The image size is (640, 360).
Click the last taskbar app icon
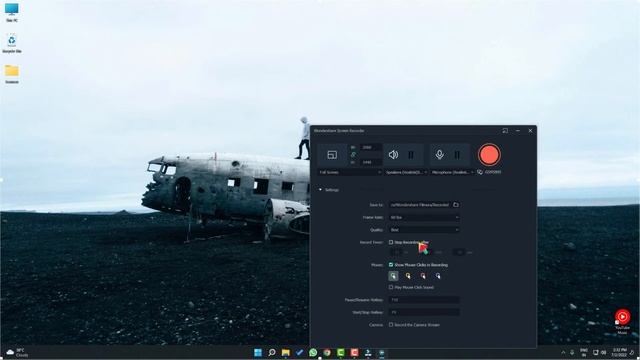tap(382, 353)
